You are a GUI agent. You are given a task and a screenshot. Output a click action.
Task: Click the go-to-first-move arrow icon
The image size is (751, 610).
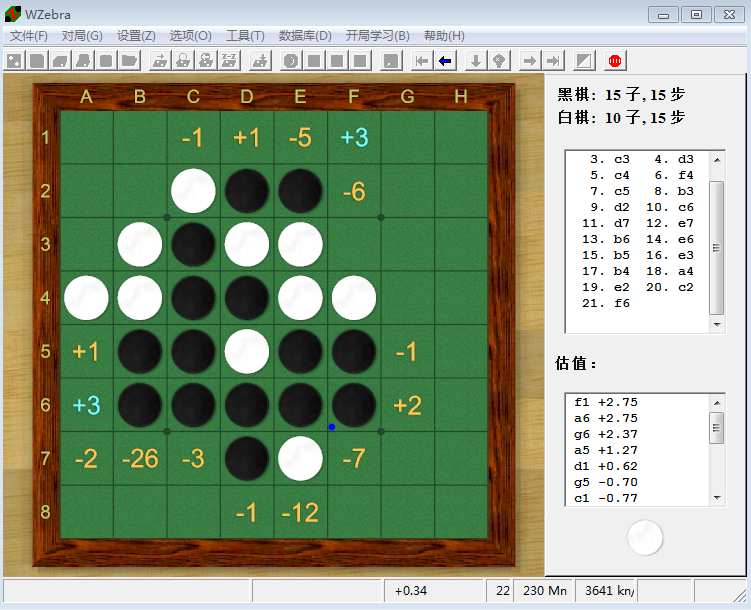tap(422, 61)
